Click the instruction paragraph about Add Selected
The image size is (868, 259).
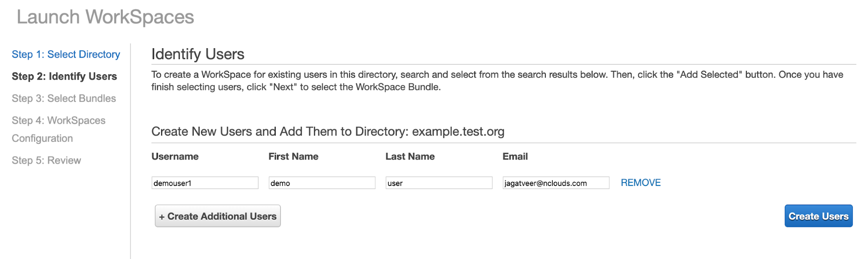497,81
